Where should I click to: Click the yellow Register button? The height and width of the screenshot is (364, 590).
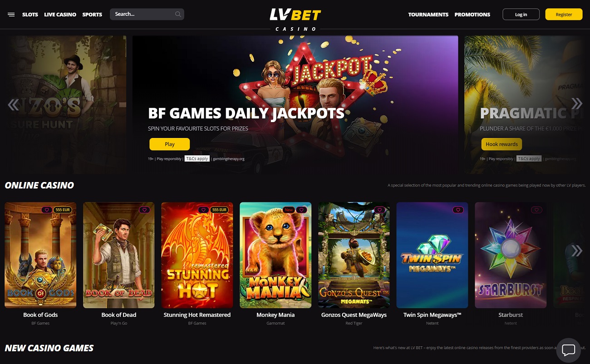(x=564, y=14)
